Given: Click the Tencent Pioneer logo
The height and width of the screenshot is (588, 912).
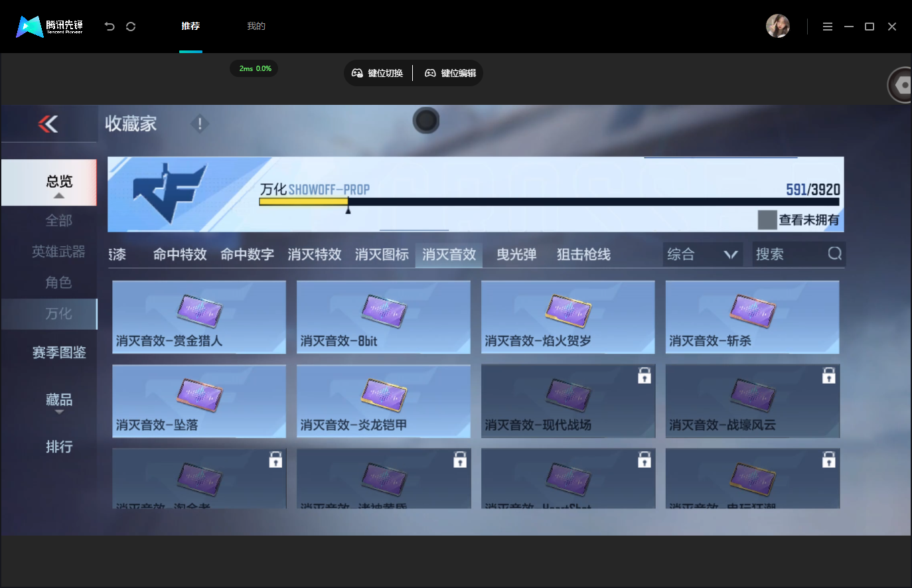Looking at the screenshot, I should pyautogui.click(x=50, y=27).
